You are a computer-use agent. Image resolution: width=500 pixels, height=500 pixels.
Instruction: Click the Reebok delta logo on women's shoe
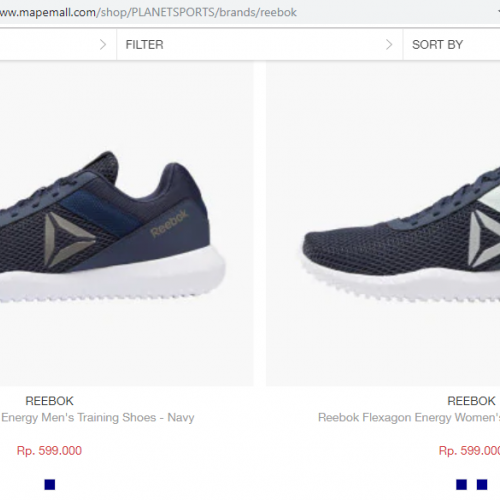pyautogui.click(x=484, y=239)
